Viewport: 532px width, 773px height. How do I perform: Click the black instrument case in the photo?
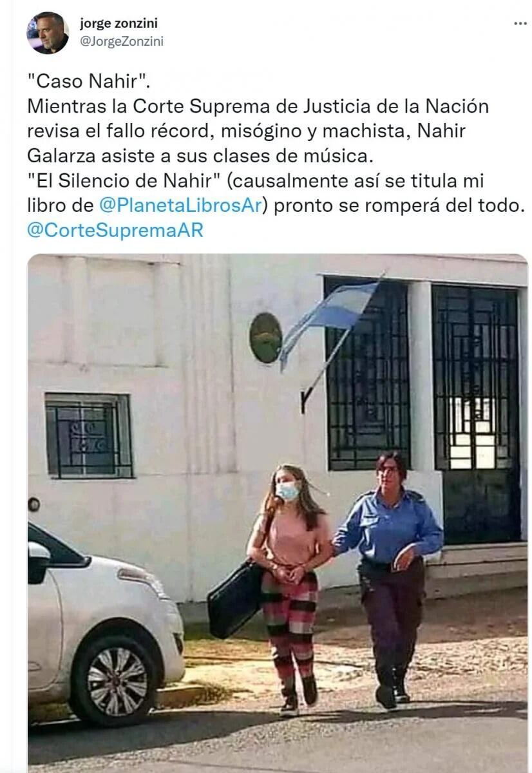pyautogui.click(x=236, y=598)
